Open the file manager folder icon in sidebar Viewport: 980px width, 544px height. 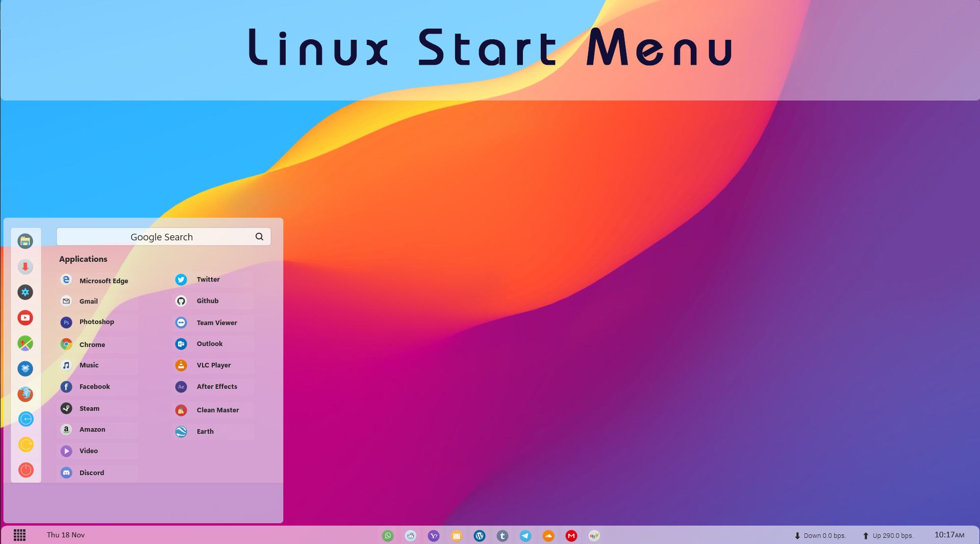pos(26,241)
